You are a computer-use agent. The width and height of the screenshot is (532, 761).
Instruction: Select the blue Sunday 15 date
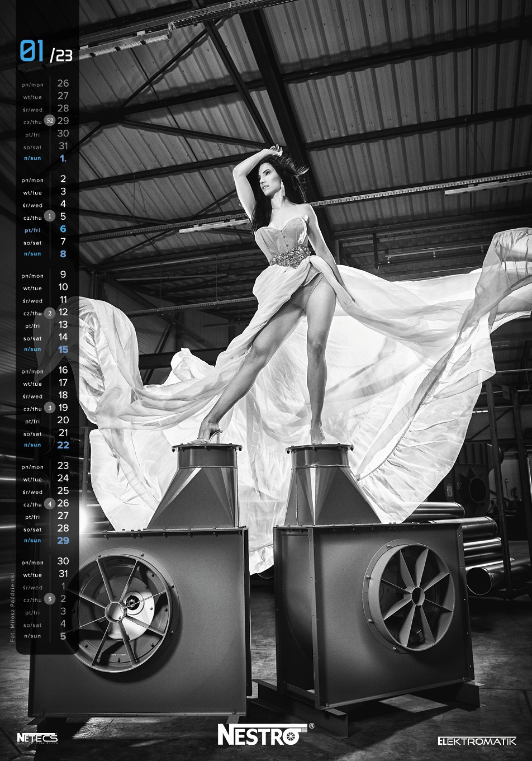pos(63,349)
